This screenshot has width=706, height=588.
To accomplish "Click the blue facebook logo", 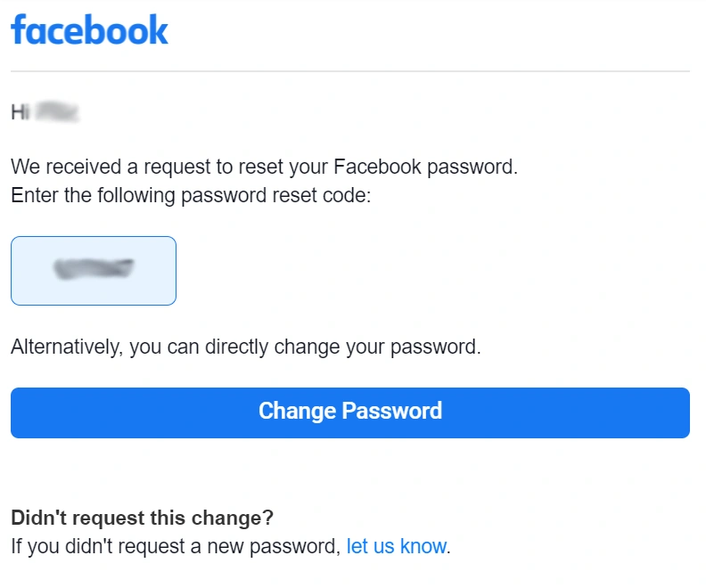I will tap(90, 29).
